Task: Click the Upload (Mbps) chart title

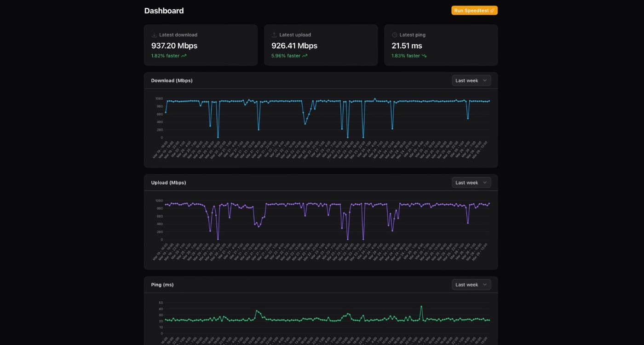Action: 168,183
